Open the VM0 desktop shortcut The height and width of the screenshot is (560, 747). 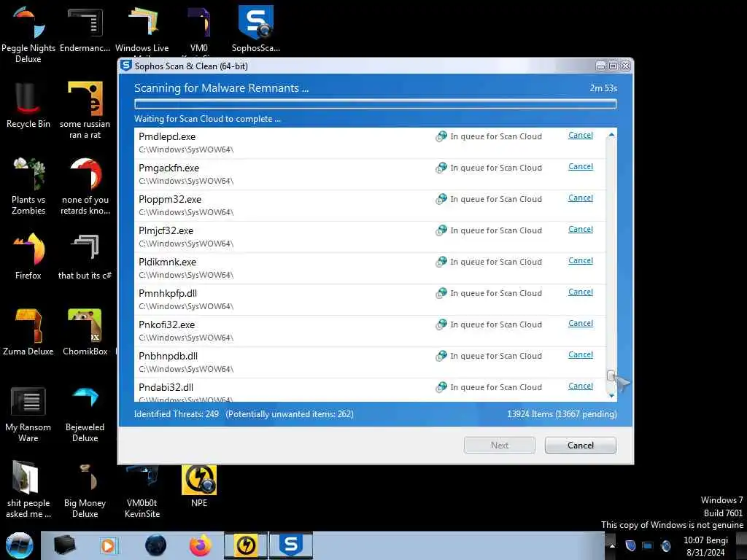[198, 29]
